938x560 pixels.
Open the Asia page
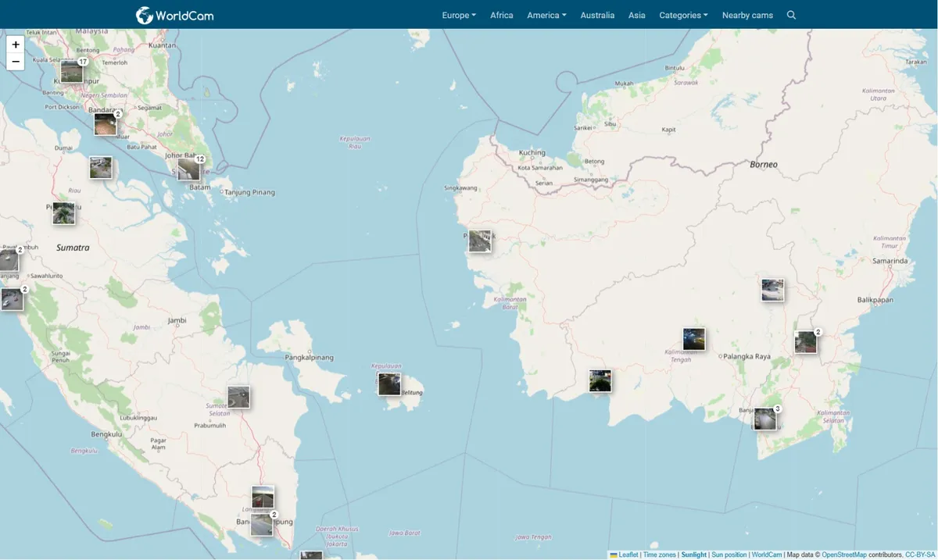tap(637, 15)
